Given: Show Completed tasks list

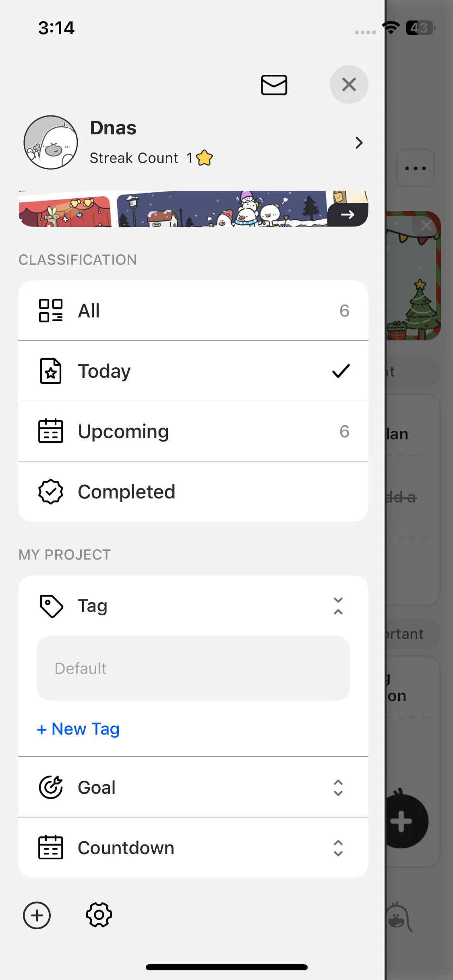Looking at the screenshot, I should click(x=193, y=492).
